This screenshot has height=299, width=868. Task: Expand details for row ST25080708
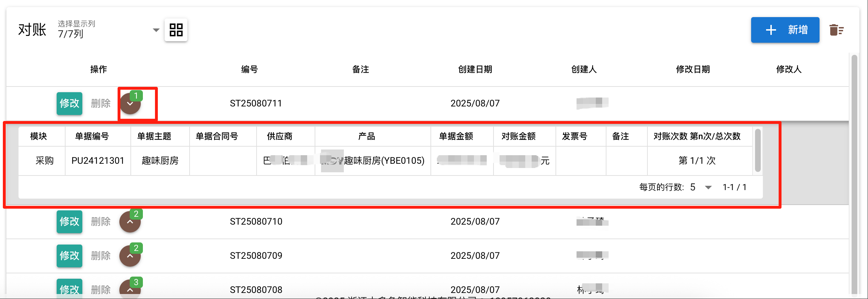(130, 289)
